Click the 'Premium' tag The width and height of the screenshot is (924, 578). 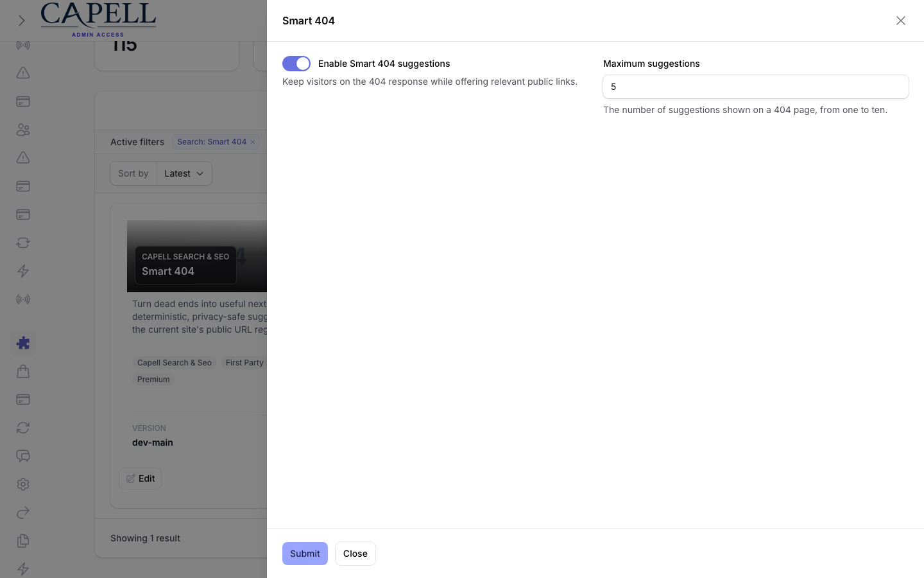click(x=153, y=380)
